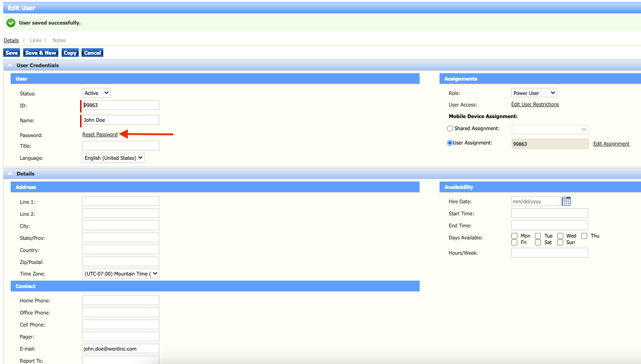Open the Edit User Restrictions link
The height and width of the screenshot is (364, 641).
[535, 105]
